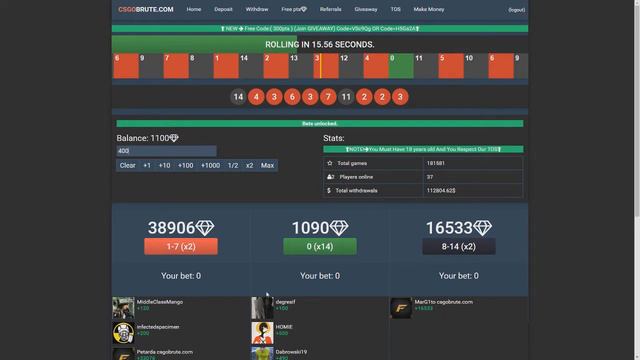Viewport: 640px width, 360px height.
Task: Click the Total games value 181681
Action: pos(436,163)
